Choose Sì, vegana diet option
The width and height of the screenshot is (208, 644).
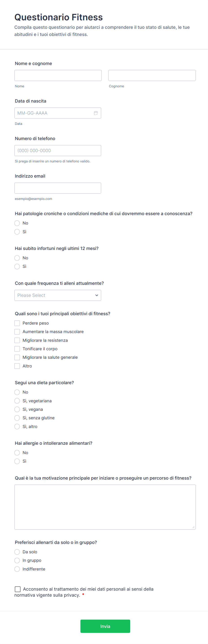[17, 409]
